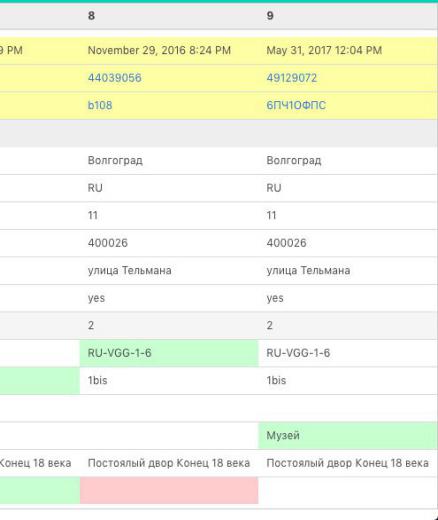
Task: Select улица Тельмана value in version 9
Action: click(x=308, y=270)
